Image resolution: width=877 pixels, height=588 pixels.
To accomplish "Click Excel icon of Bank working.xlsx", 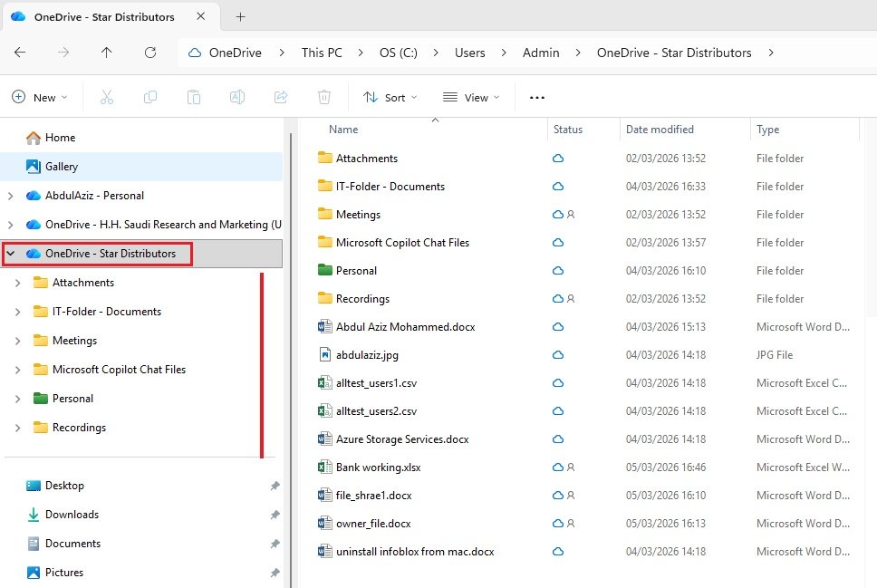I will tap(325, 467).
